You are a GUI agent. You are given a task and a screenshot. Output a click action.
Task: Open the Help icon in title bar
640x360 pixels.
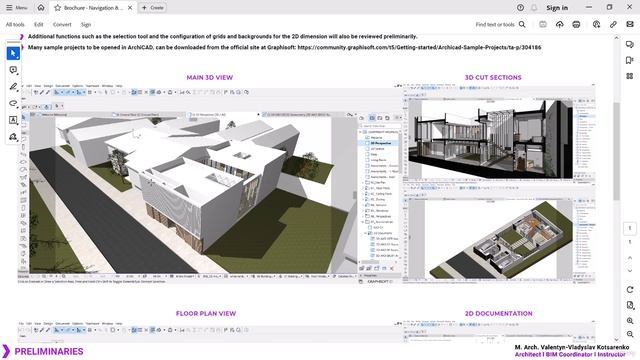pos(520,7)
